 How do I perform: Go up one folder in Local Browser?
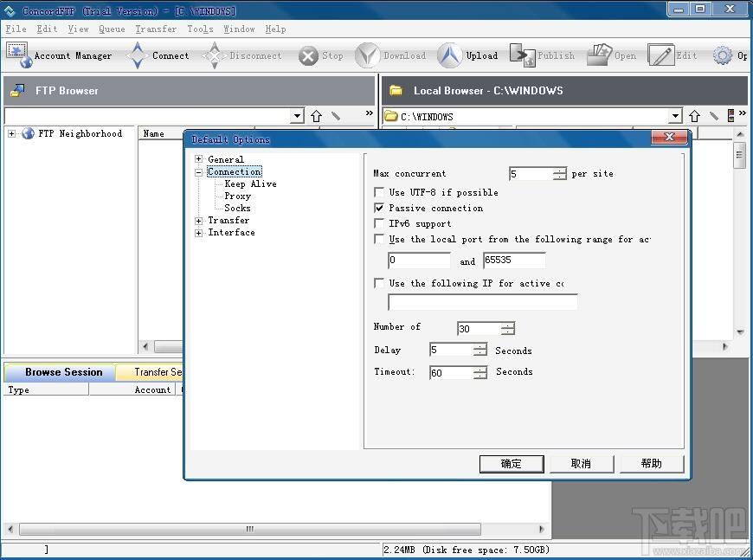pyautogui.click(x=694, y=116)
